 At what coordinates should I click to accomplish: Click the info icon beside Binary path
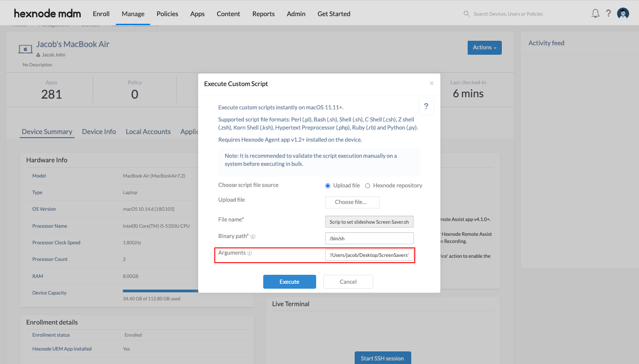(x=253, y=236)
